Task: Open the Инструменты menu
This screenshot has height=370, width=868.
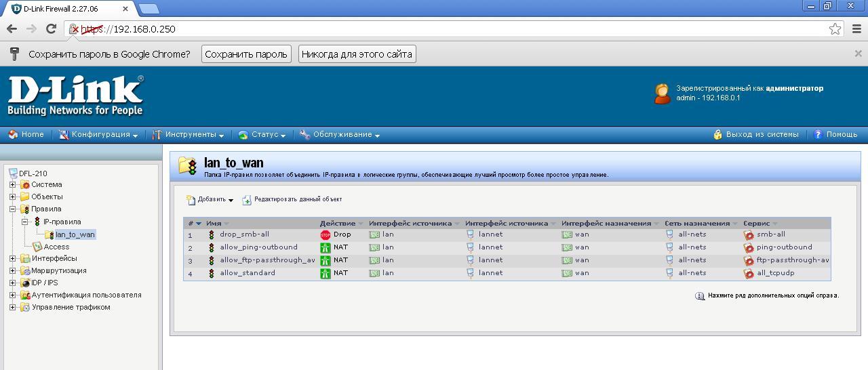Action: coord(189,135)
